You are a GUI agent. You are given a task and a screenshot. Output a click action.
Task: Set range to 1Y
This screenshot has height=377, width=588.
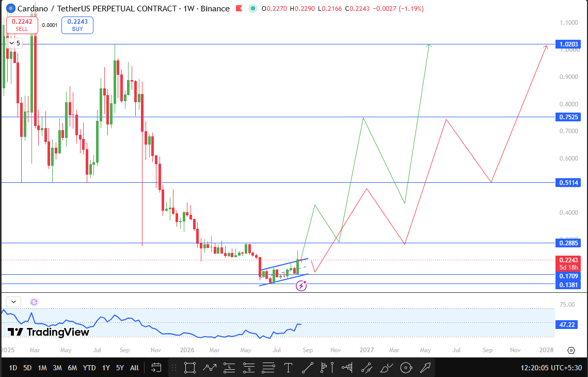[106, 368]
